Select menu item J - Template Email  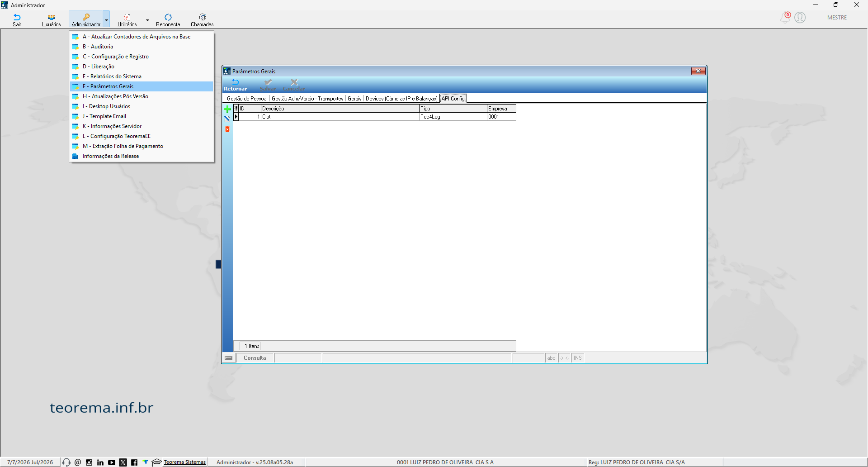(142, 116)
